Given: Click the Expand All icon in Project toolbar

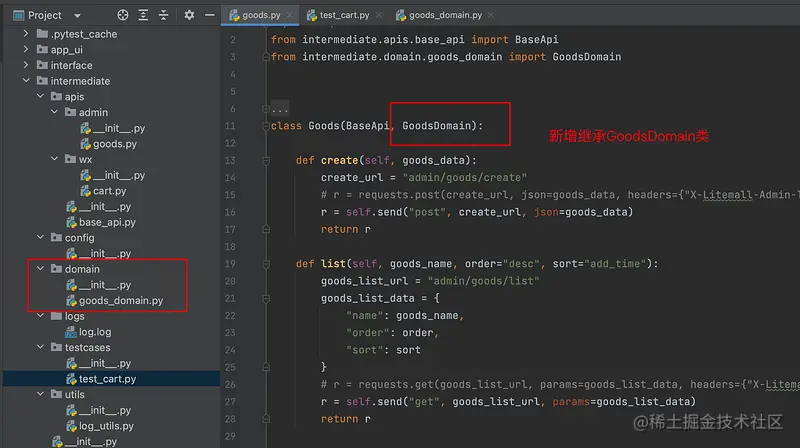Looking at the screenshot, I should pos(143,15).
